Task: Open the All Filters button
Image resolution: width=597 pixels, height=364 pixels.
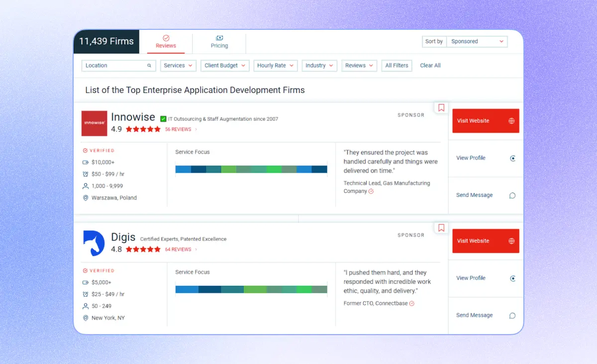Action: point(397,66)
